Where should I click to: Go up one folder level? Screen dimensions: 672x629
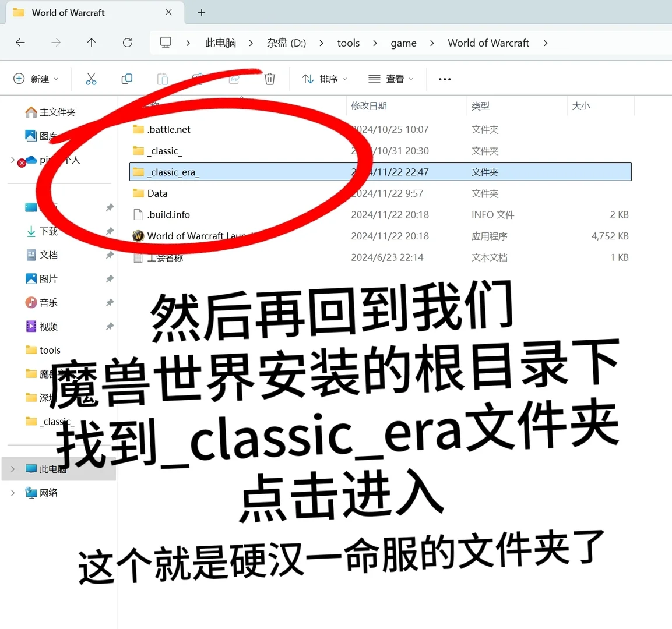pyautogui.click(x=92, y=43)
